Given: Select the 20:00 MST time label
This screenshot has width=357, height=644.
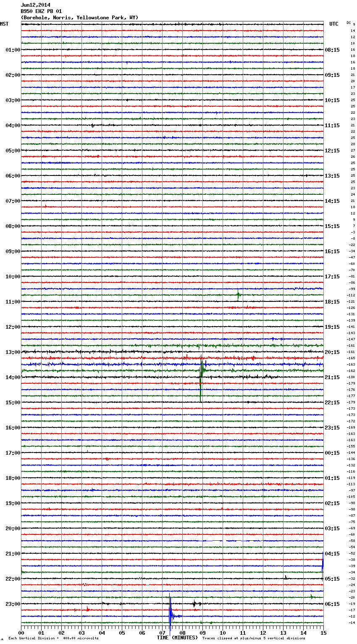Looking at the screenshot, I should (x=13, y=529).
